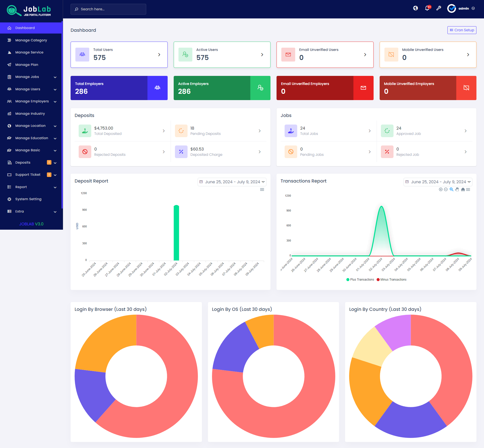
Task: Select the globe language icon
Action: pos(415,8)
